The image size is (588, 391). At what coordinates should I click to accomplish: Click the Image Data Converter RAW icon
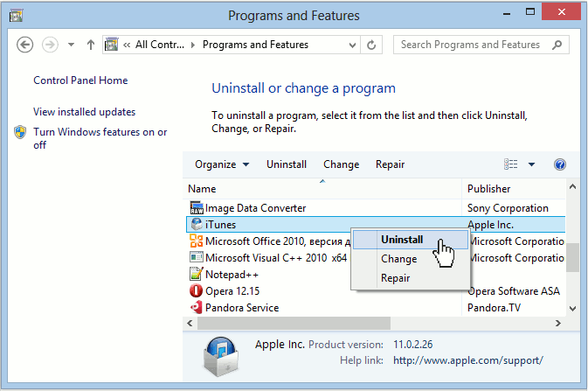[x=197, y=207]
